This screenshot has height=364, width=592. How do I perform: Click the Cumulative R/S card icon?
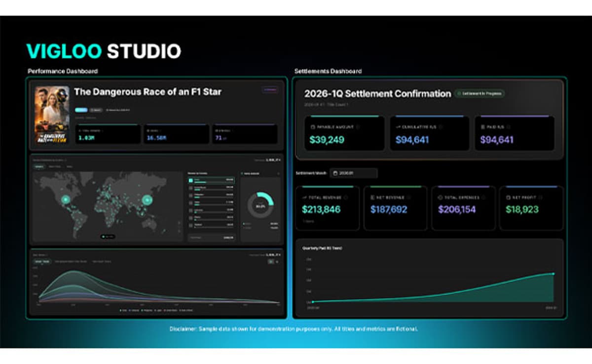coord(398,127)
